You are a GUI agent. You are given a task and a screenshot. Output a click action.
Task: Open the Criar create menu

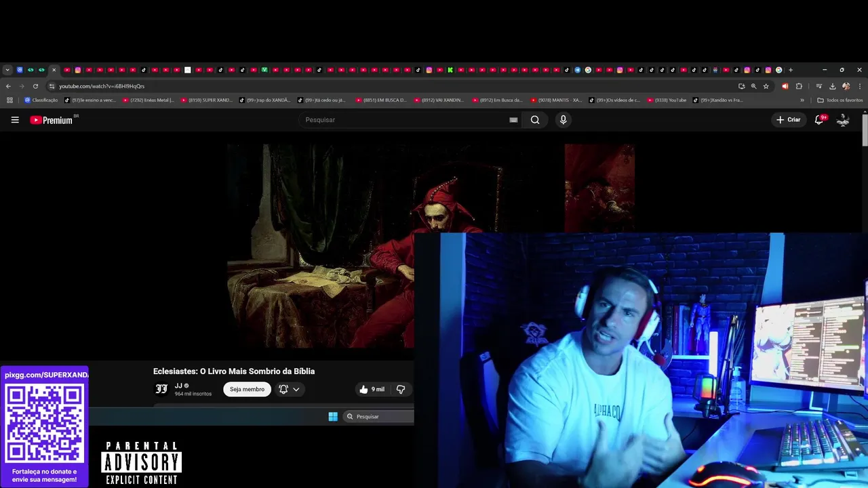[x=789, y=120]
